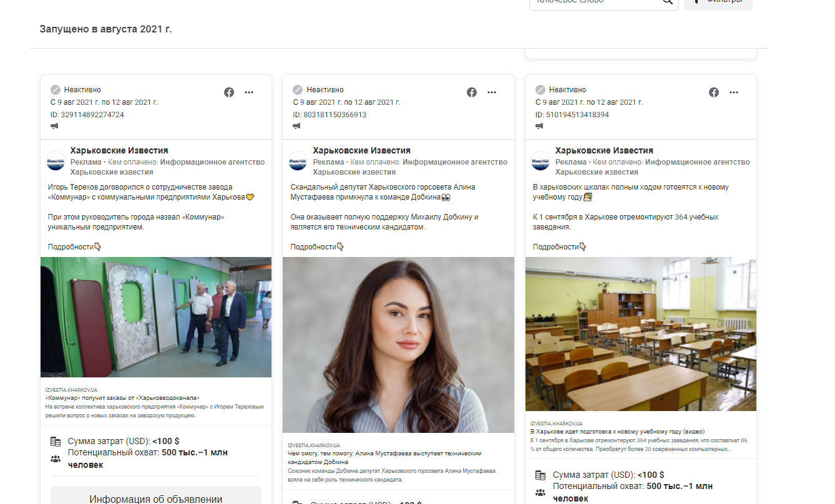Open three-dots menu on the Kommunar factory ad
The height and width of the screenshot is (504, 835).
click(249, 92)
